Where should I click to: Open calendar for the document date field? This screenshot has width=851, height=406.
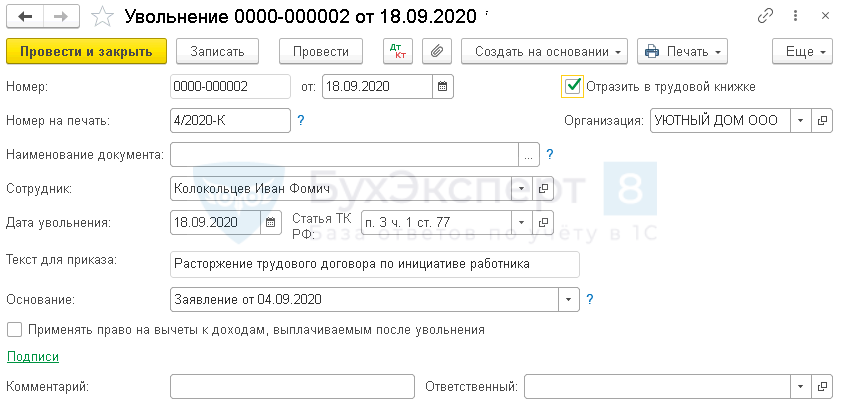(x=443, y=86)
